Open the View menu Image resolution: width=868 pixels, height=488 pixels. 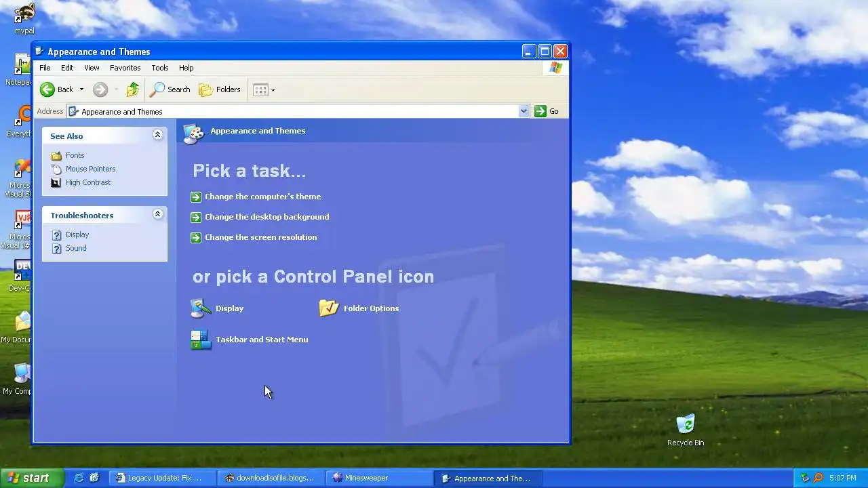(x=92, y=68)
